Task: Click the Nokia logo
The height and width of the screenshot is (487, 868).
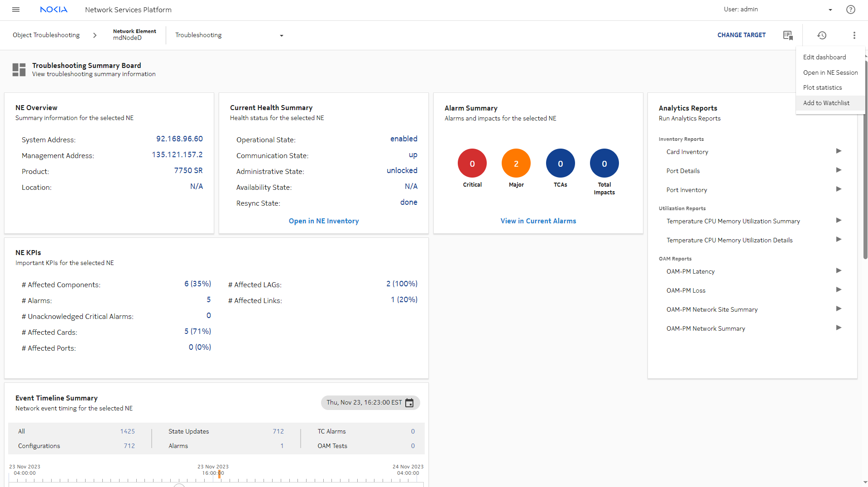Action: coord(53,10)
